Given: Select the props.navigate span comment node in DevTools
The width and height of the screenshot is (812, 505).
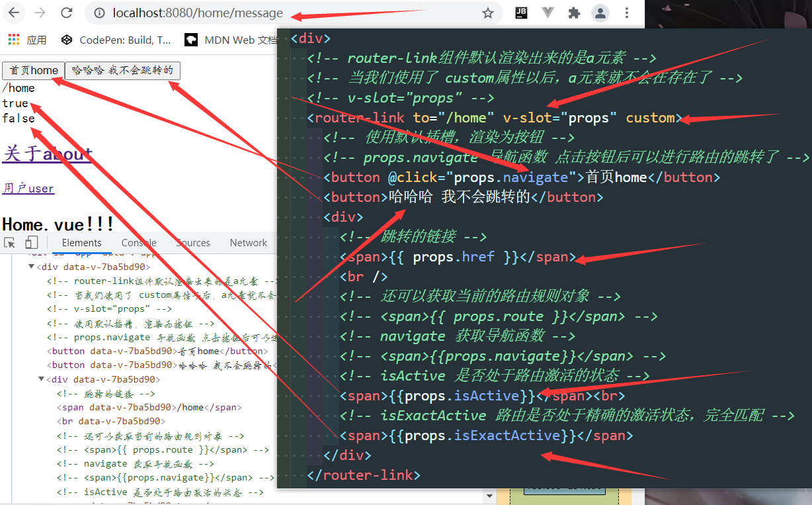Looking at the screenshot, I should pos(165,477).
